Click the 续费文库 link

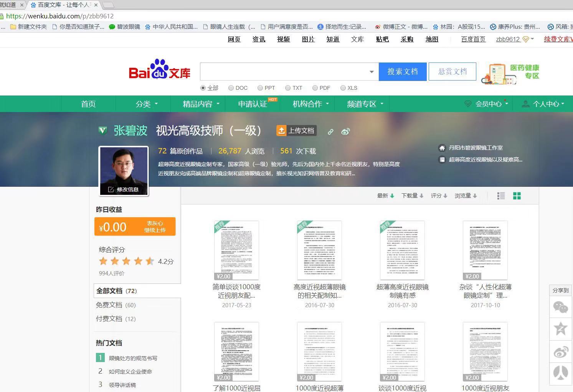point(558,39)
